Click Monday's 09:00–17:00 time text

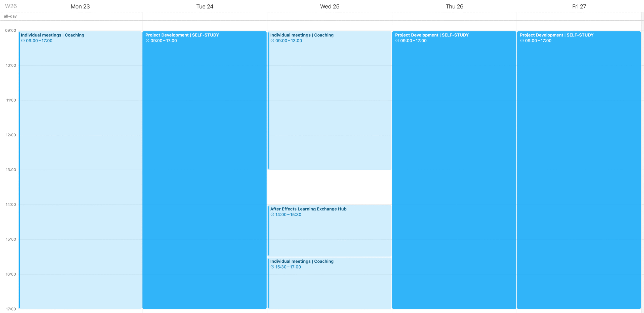tap(39, 41)
